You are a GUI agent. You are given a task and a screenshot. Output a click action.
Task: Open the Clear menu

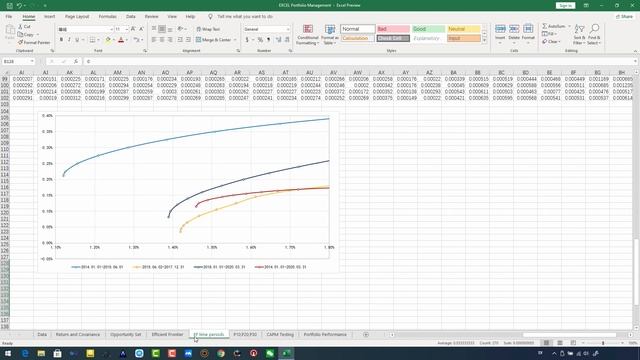coord(551,42)
